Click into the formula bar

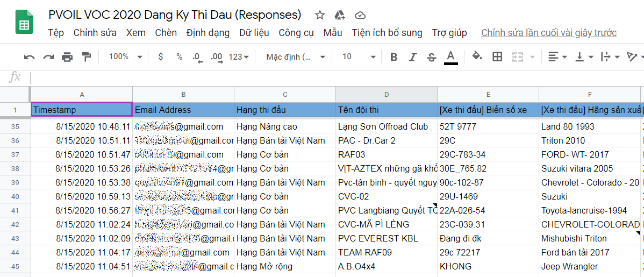click(x=337, y=77)
